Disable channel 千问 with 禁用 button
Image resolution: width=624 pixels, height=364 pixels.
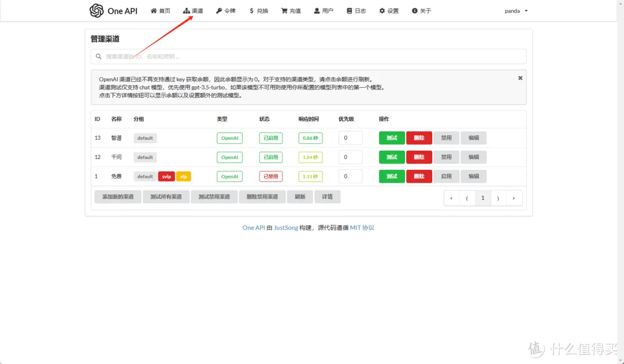(446, 157)
